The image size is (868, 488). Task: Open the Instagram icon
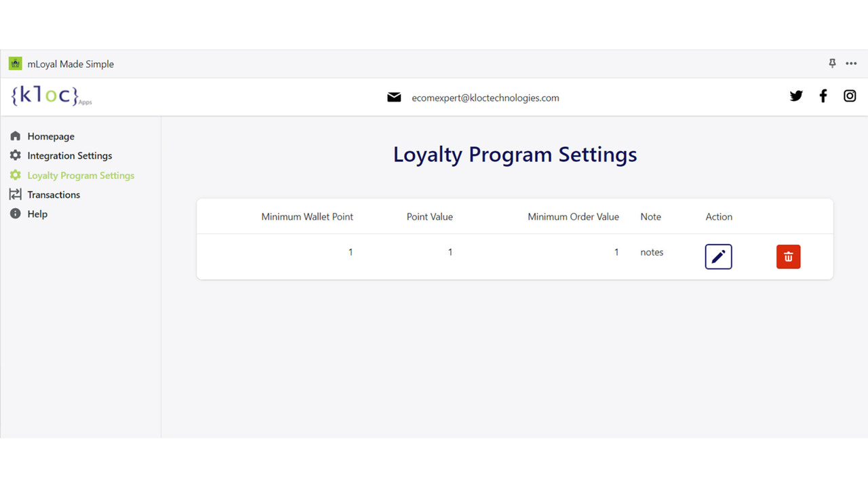coord(849,96)
